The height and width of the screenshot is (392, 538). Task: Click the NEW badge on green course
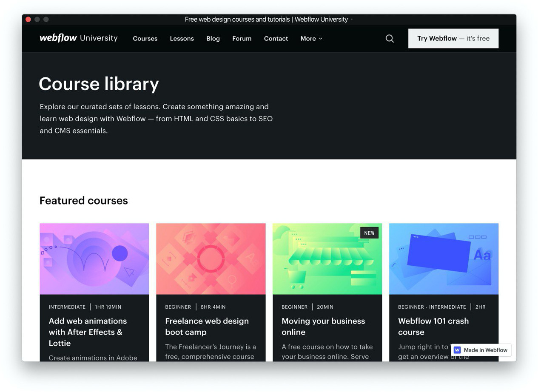point(369,233)
